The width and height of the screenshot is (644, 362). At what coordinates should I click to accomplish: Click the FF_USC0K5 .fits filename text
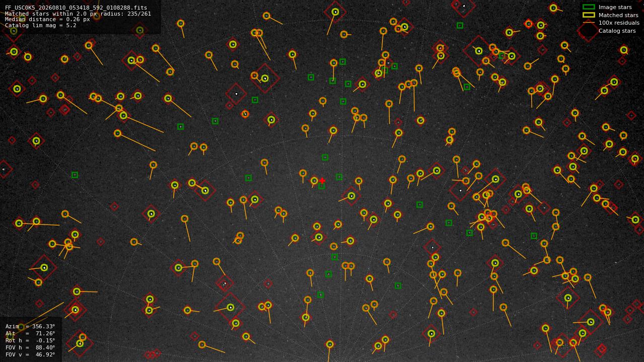point(76,8)
